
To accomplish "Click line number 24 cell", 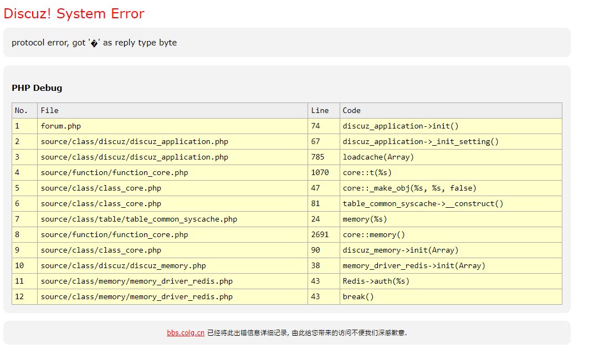I will pyautogui.click(x=324, y=219).
